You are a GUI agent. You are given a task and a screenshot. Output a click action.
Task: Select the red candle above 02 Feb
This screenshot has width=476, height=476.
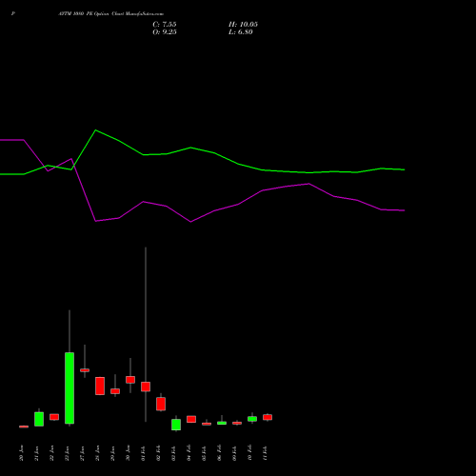[x=161, y=404]
